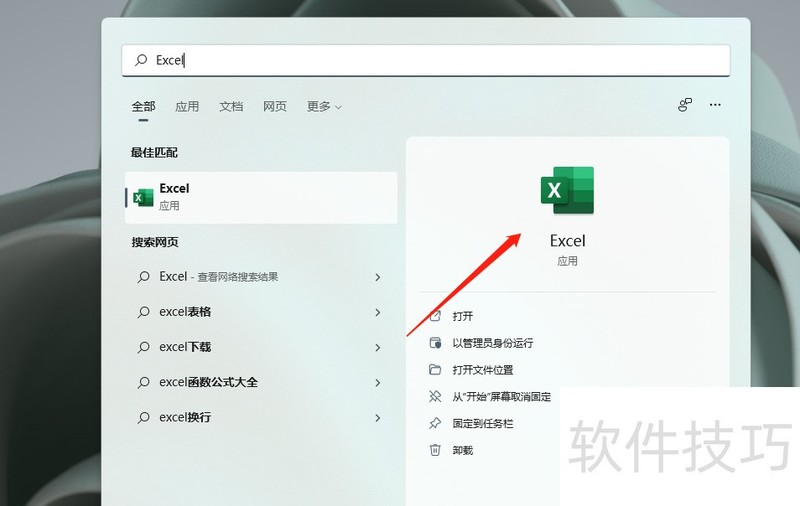Choose 打开 to launch Excel
This screenshot has width=800, height=506.
[x=462, y=316]
